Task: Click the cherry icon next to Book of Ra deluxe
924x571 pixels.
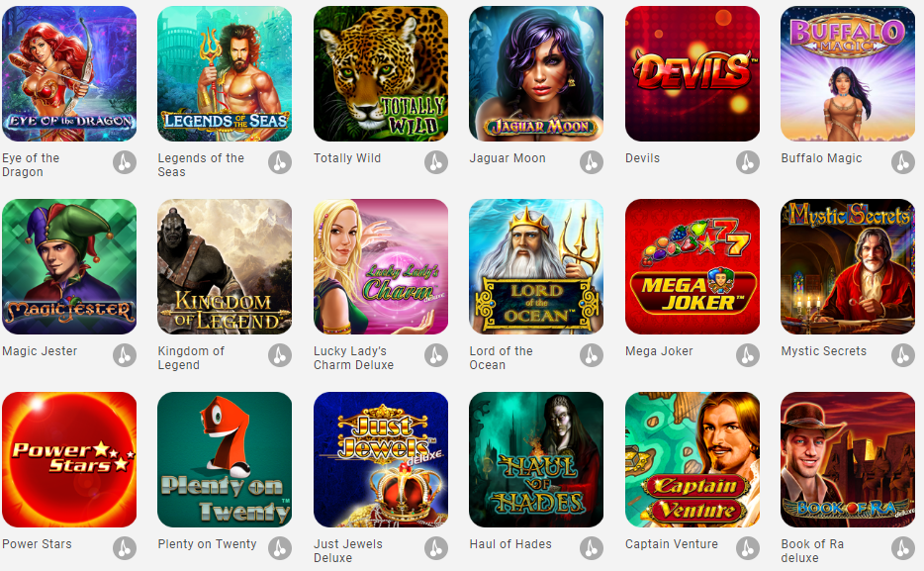Action: point(903,548)
